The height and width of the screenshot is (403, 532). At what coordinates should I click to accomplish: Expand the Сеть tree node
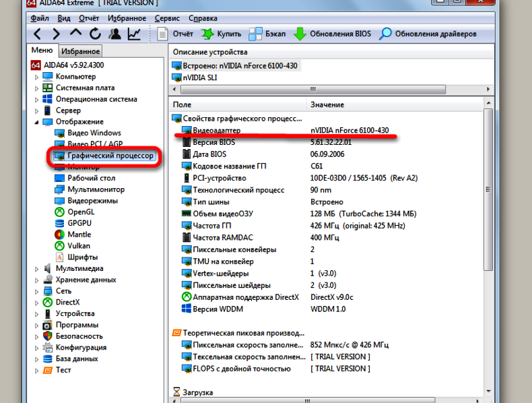[x=36, y=291]
